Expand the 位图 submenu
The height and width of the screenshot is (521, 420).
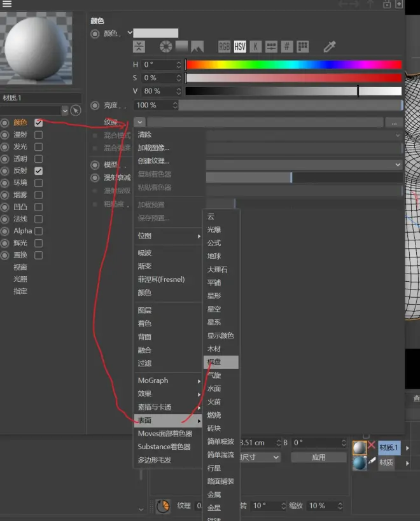169,235
